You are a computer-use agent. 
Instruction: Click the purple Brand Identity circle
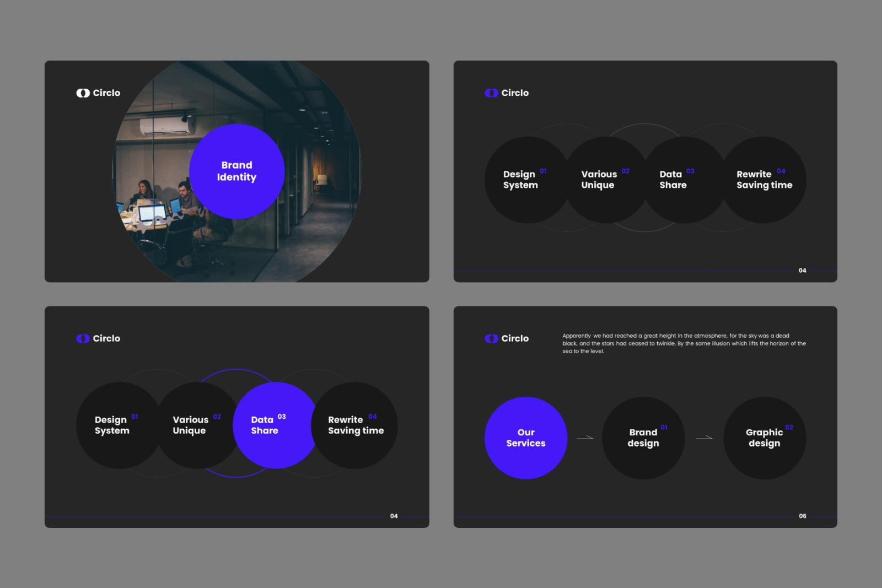pos(237,171)
